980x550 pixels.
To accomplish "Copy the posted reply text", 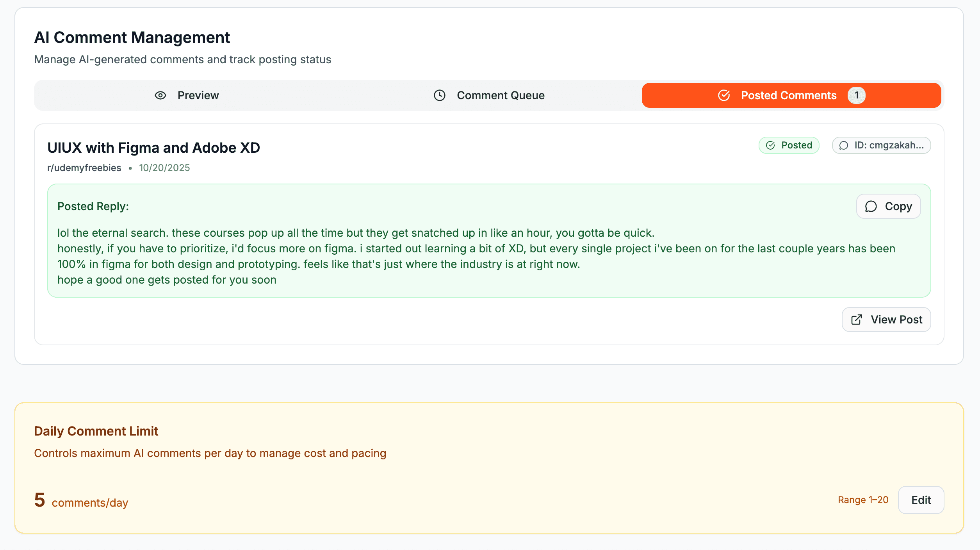I will (888, 206).
